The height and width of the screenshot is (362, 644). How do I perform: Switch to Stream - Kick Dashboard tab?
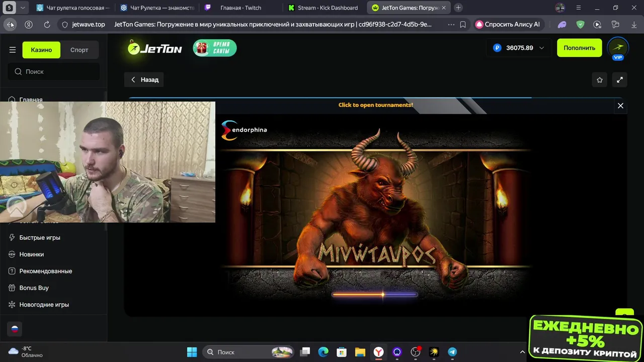coord(325,8)
